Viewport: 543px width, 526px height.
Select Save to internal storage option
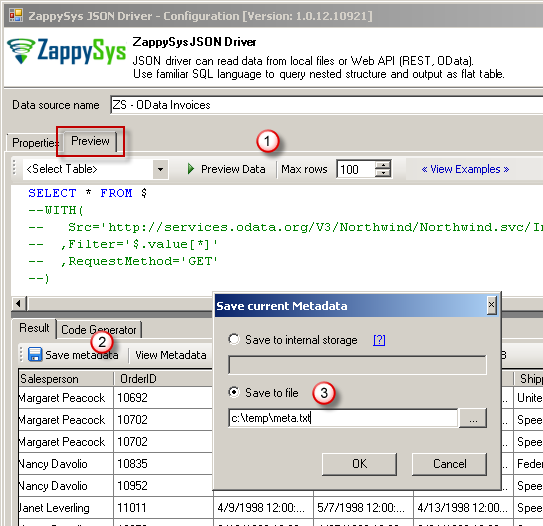(x=234, y=339)
